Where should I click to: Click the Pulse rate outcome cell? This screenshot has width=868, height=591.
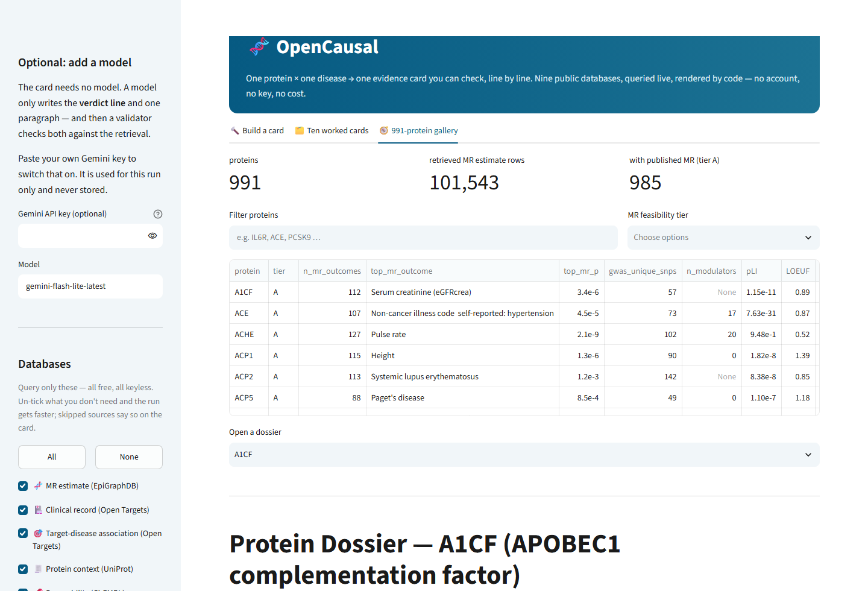point(462,335)
